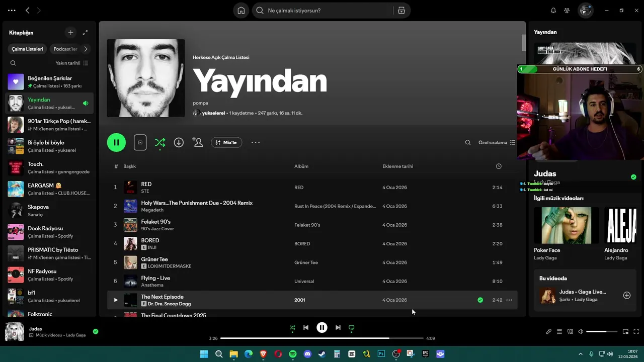The height and width of the screenshot is (362, 644).
Task: Open 'Bi öyle bi böyle' playlist
Action: pos(49,146)
